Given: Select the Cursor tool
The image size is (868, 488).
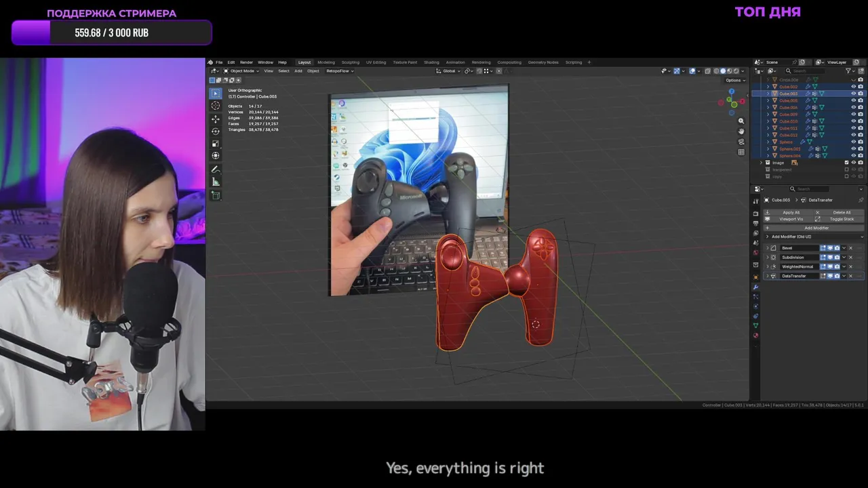Looking at the screenshot, I should coord(216,106).
